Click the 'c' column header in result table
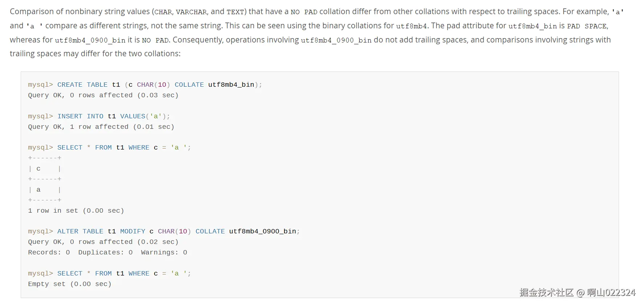 [38, 168]
